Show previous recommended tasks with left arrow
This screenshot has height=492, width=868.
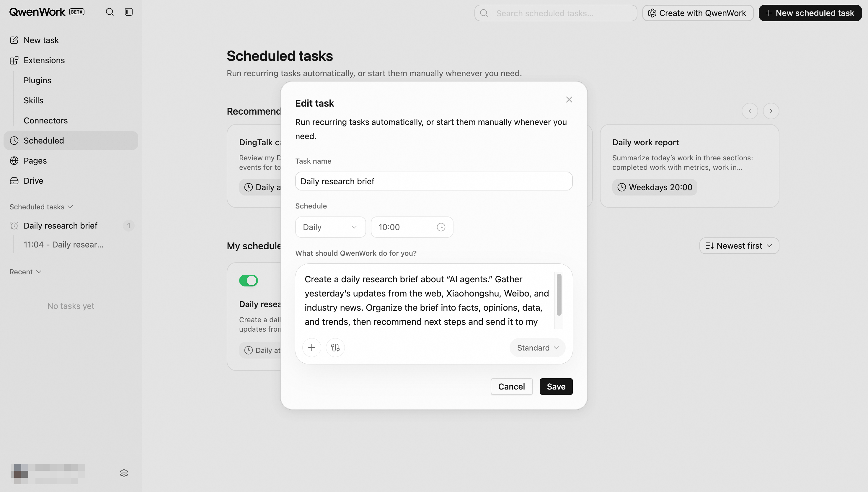pyautogui.click(x=749, y=111)
